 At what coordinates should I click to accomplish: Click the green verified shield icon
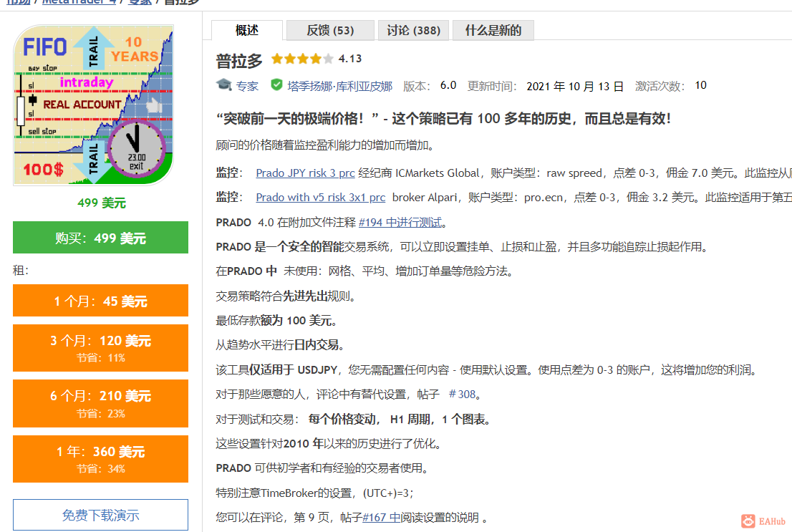click(x=276, y=85)
